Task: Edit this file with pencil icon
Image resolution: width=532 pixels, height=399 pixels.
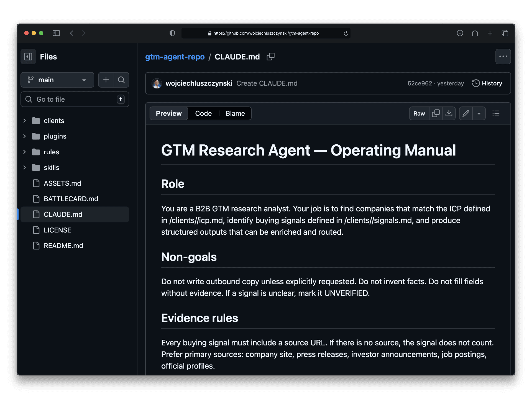Action: 466,113
